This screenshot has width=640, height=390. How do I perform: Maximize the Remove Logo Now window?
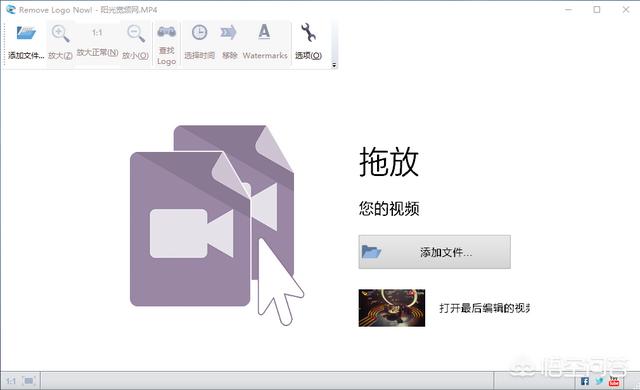click(597, 9)
